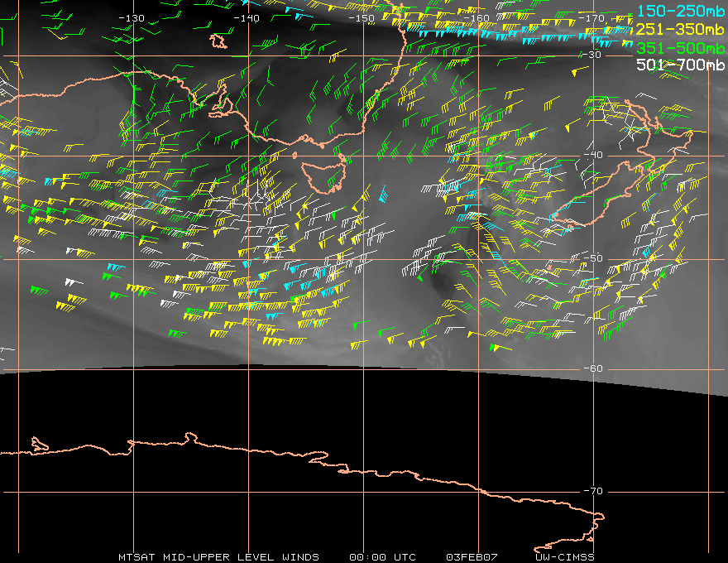728x563 pixels.
Task: Click the cyan 150-250mb legend entry
Action: click(x=680, y=12)
